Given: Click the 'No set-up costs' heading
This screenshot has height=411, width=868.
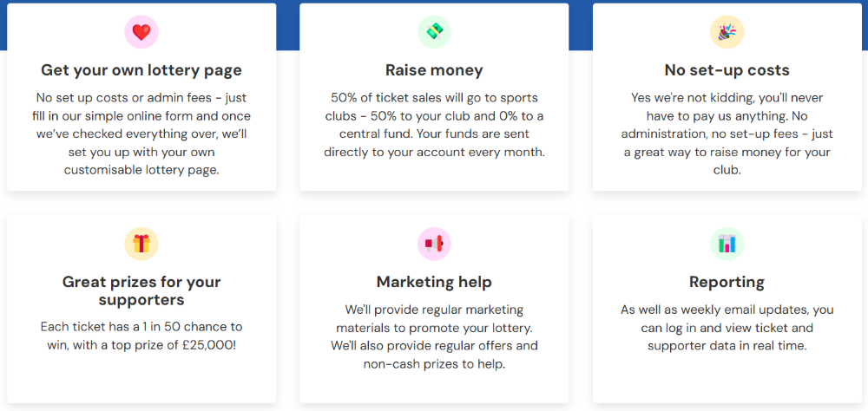Looking at the screenshot, I should pos(727,70).
